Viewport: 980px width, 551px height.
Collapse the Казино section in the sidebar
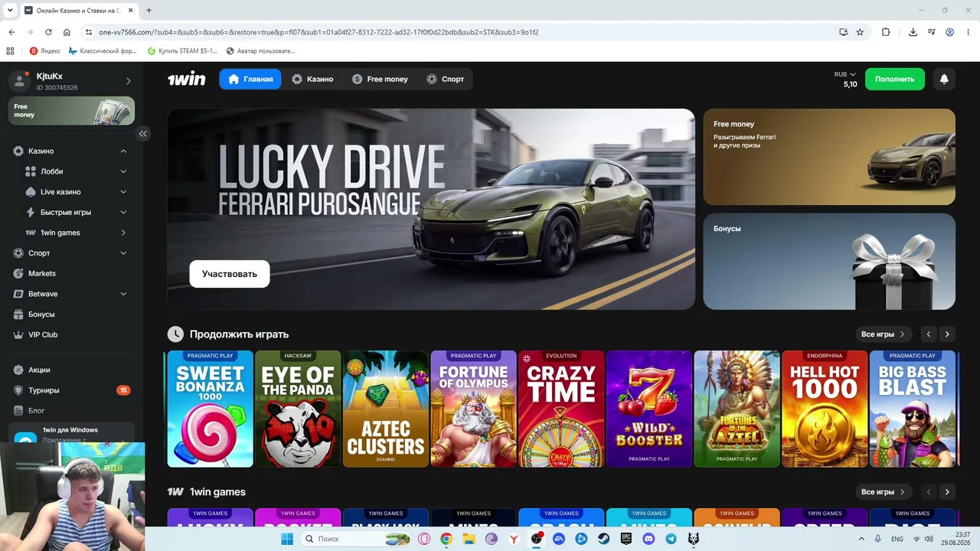click(123, 151)
